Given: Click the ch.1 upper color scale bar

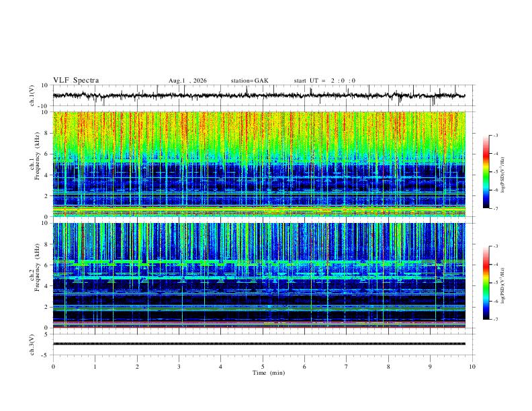Looking at the screenshot, I should pos(486,172).
